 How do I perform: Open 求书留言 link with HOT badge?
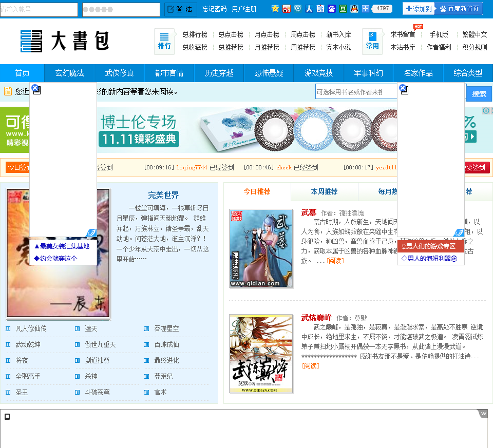pos(403,34)
